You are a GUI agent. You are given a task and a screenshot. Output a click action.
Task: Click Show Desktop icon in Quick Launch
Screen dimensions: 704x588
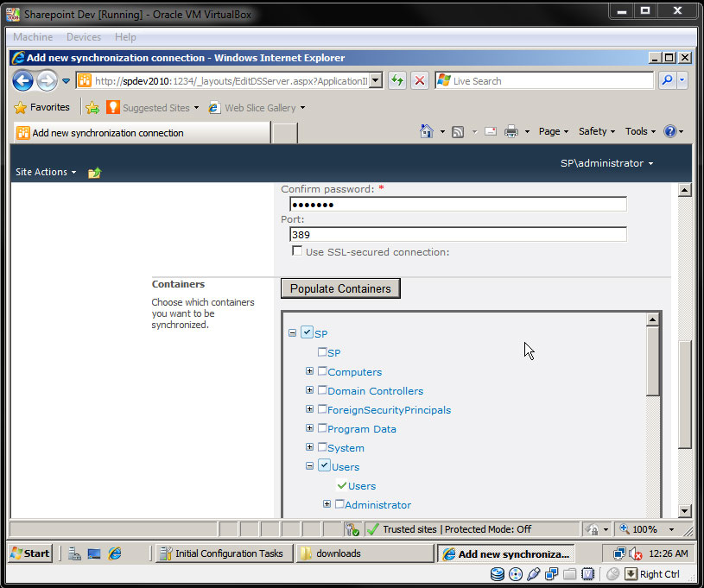[x=94, y=553]
